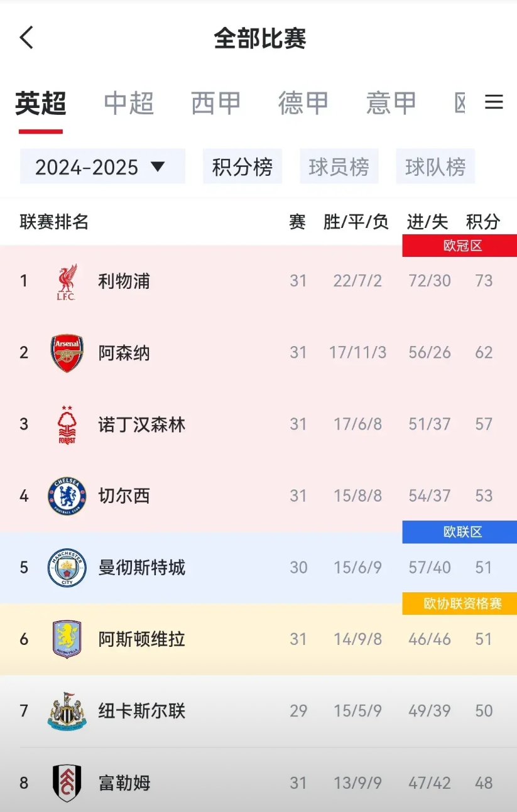
Task: Show the 球队榜 team rankings
Action: (435, 166)
